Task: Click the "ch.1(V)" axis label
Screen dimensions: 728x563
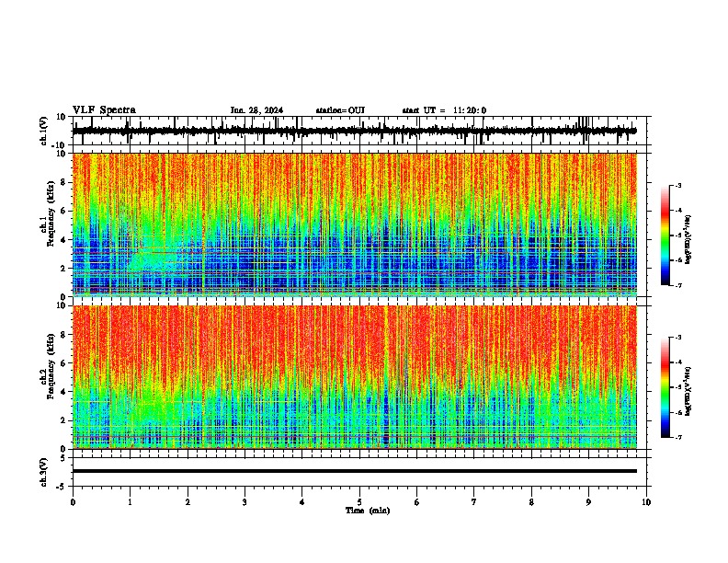Action: click(x=44, y=131)
